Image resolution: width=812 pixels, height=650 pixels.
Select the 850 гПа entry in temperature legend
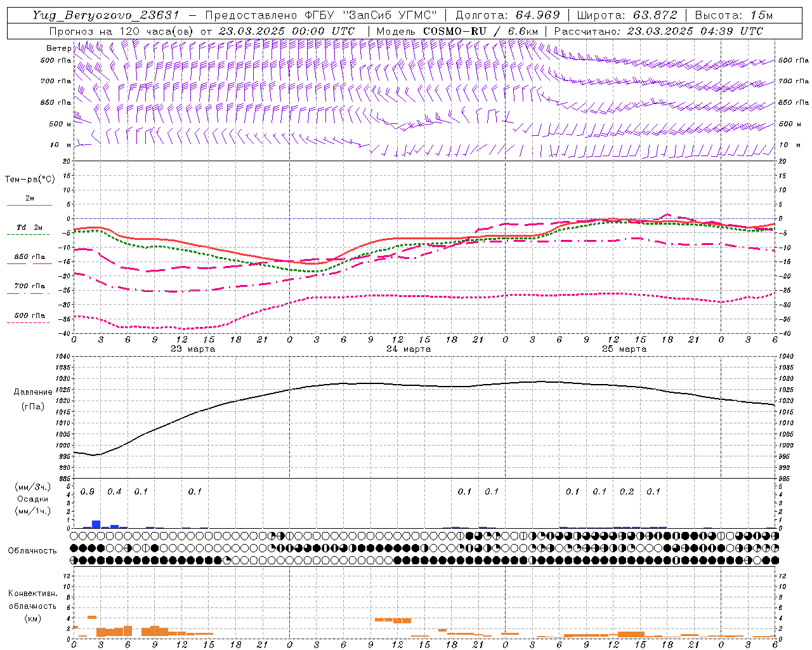[x=30, y=257]
